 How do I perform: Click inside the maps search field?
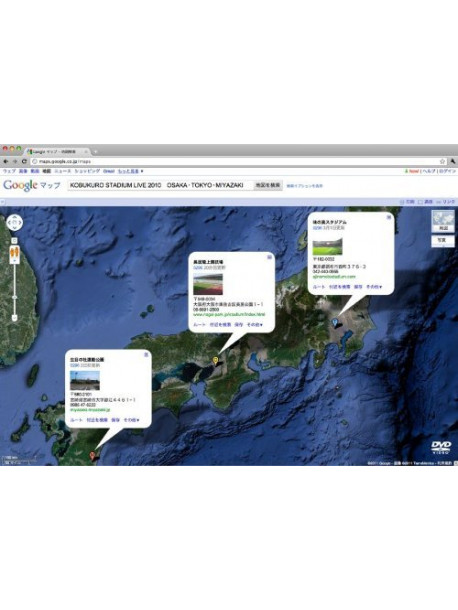click(160, 185)
